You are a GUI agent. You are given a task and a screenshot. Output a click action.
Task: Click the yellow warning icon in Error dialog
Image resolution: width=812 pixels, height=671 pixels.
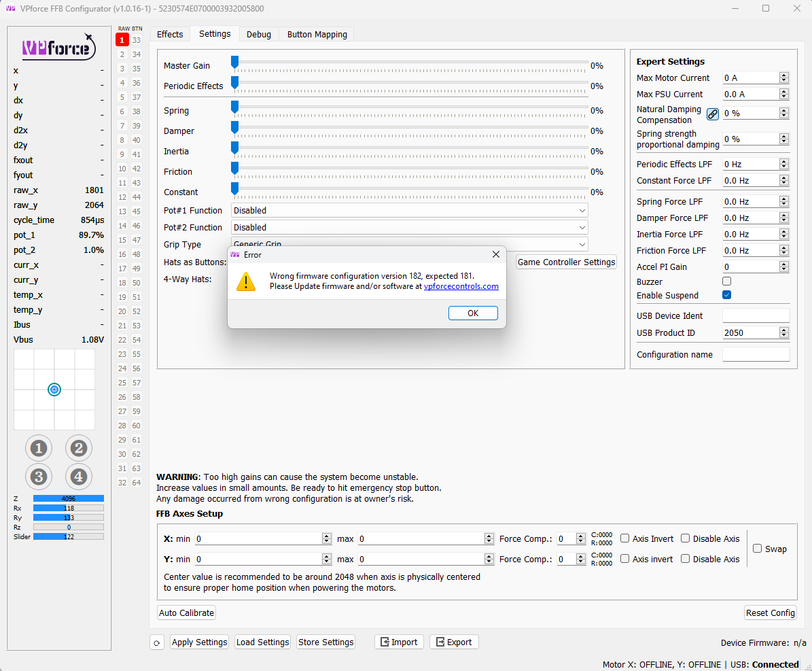coord(246,281)
